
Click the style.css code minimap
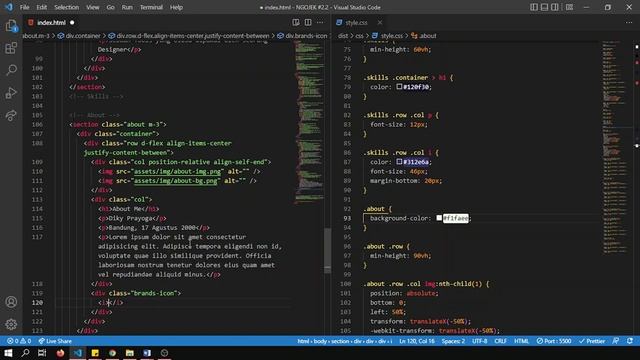[616, 147]
